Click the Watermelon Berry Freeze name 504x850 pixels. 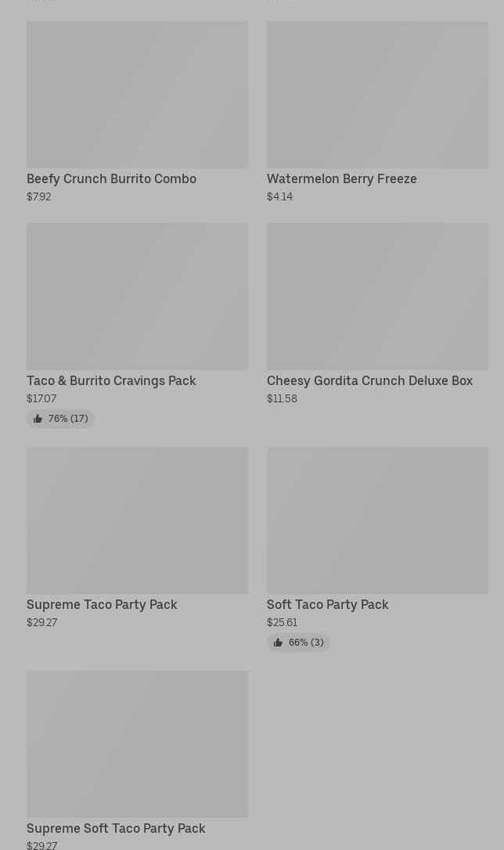341,178
